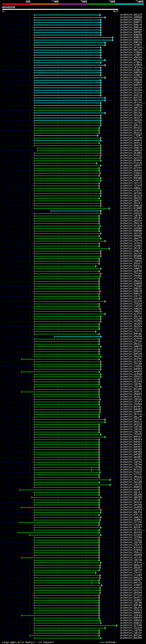Select the UniRef100_Q84ZT6 label
Image resolution: width=146 pixels, height=644 pixels.
[131, 146]
